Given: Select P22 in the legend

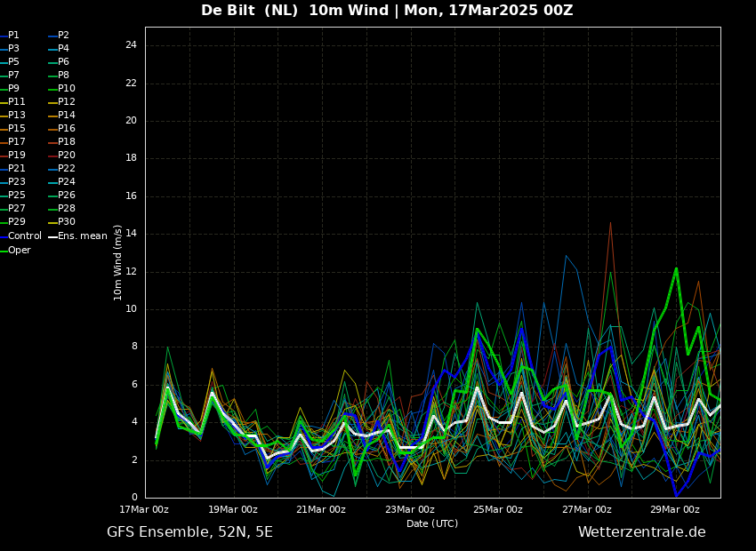Looking at the screenshot, I should click(67, 169).
